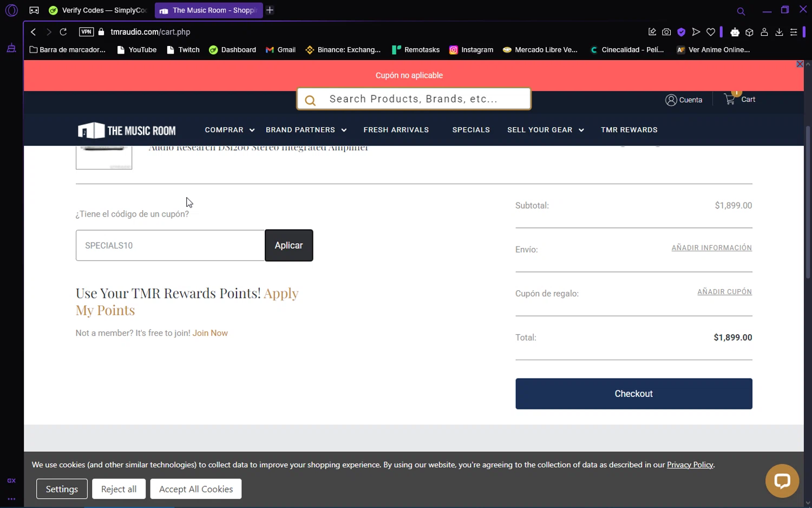Open the Binance Exchange bookmark

pyautogui.click(x=343, y=50)
